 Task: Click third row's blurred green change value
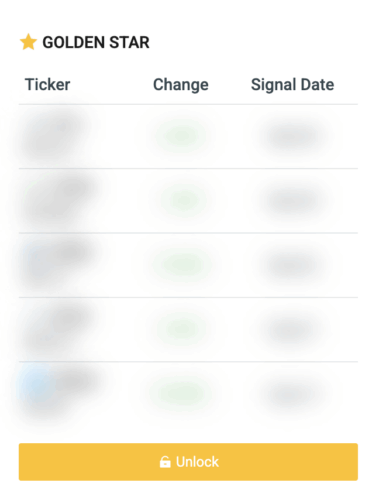point(182,264)
